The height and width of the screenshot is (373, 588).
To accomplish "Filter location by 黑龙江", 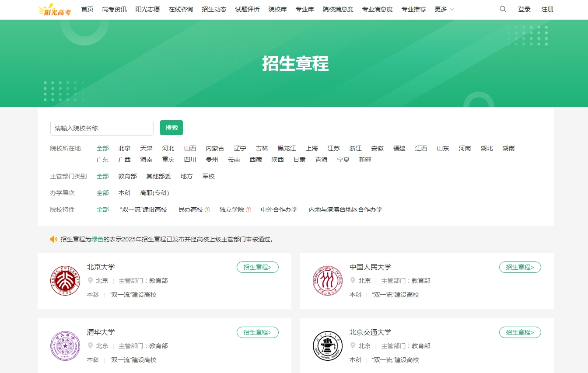I will 287,149.
